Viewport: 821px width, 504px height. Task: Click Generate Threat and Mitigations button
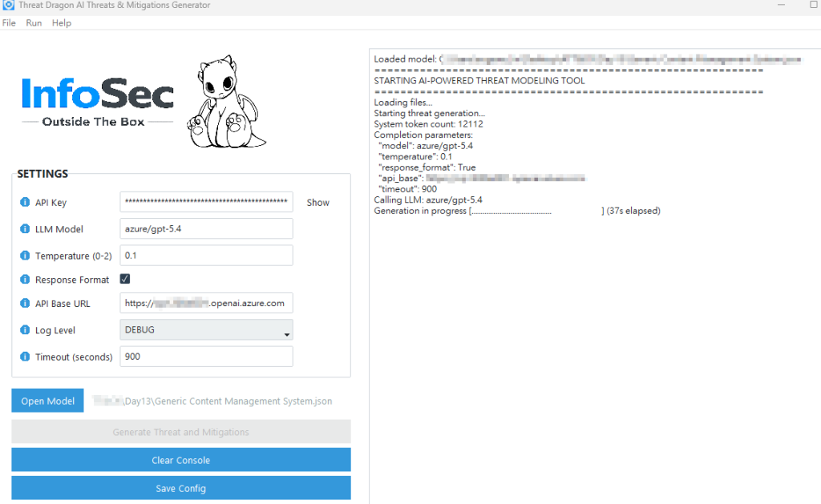click(181, 432)
